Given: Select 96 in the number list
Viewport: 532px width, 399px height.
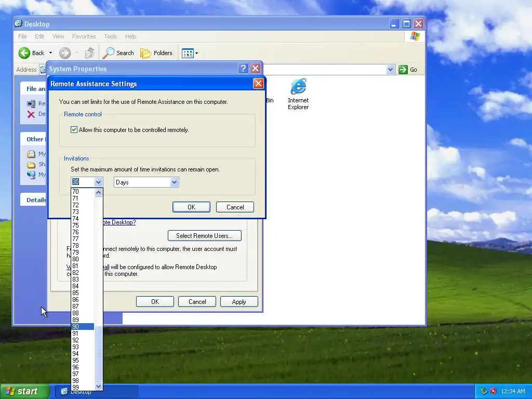Looking at the screenshot, I should [x=83, y=367].
